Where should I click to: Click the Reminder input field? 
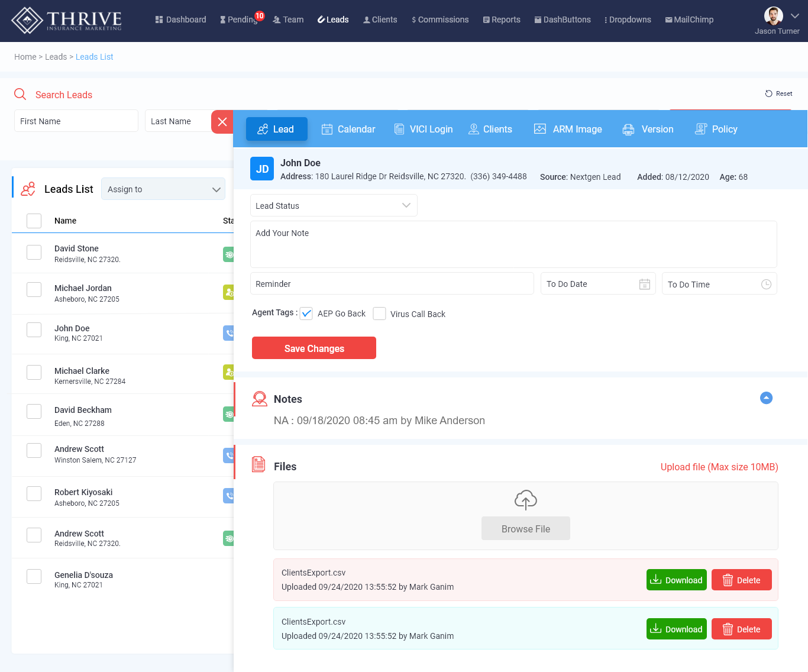click(x=392, y=283)
